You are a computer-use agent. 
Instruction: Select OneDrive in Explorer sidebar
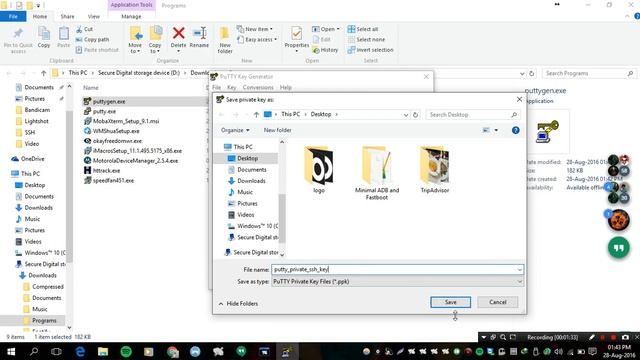coord(32,159)
